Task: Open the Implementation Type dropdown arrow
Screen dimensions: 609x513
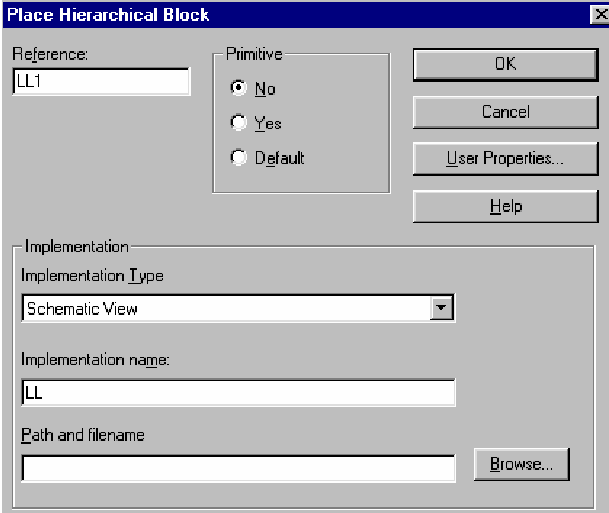Action: tap(441, 308)
